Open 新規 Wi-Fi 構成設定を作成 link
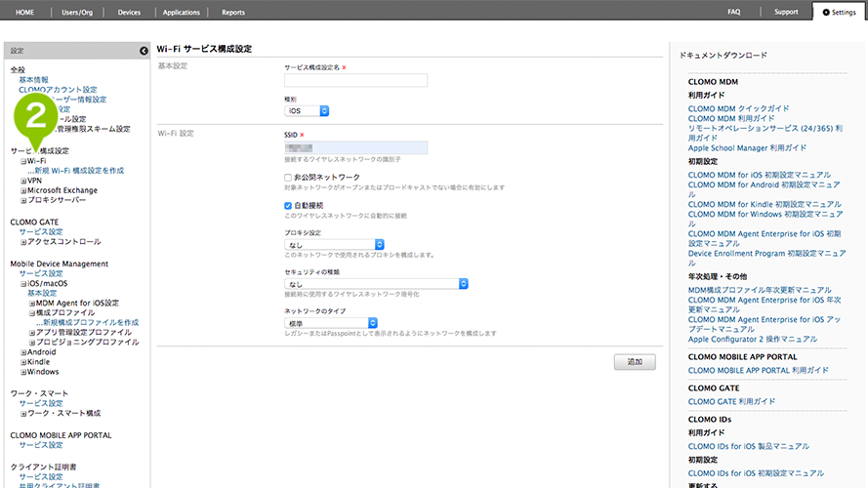The width and height of the screenshot is (868, 488). [76, 171]
